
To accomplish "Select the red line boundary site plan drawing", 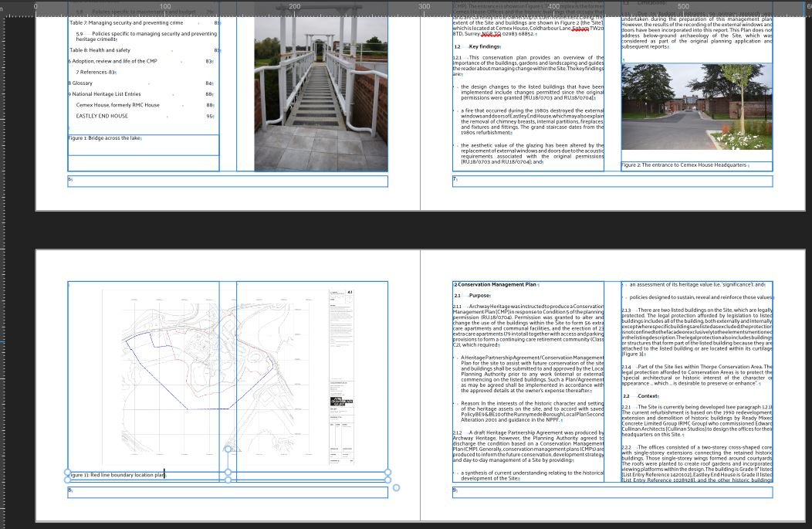I will pyautogui.click(x=228, y=377).
